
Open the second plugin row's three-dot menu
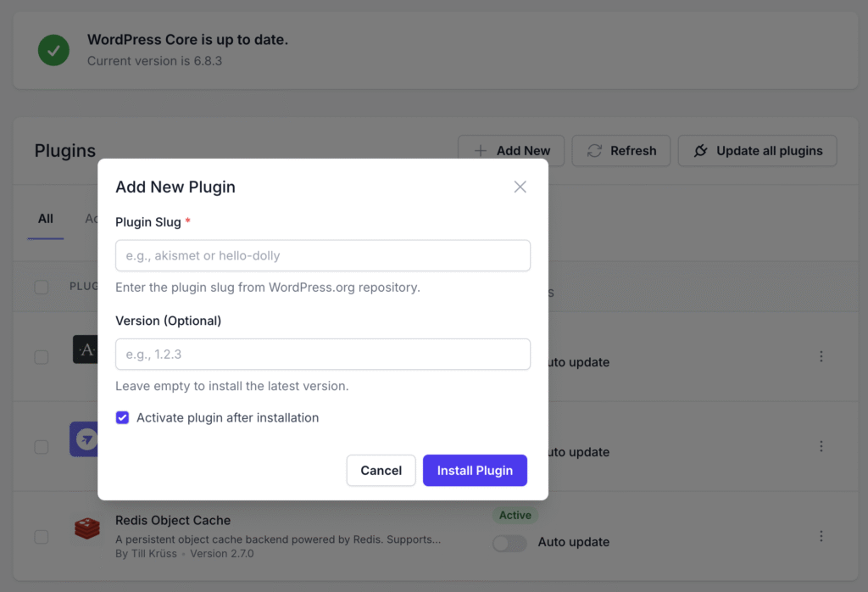[821, 446]
